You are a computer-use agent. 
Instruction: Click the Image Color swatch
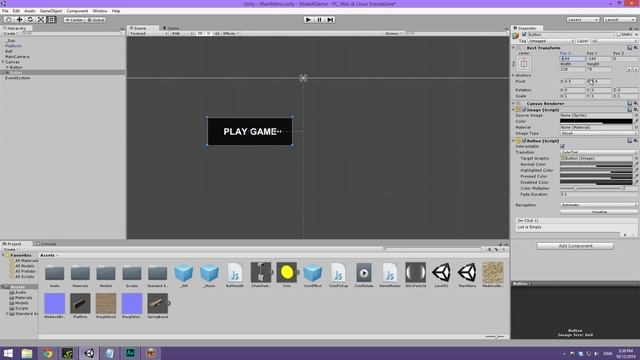coord(596,121)
